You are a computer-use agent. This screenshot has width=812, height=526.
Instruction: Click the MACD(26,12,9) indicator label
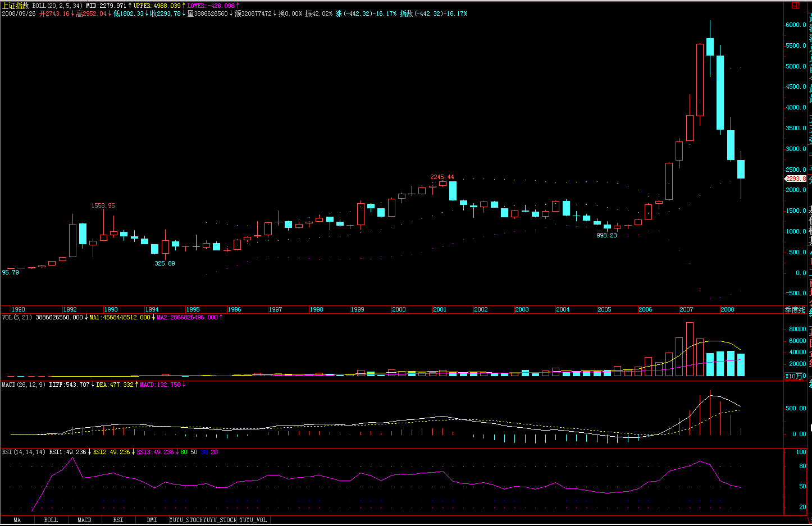point(24,385)
